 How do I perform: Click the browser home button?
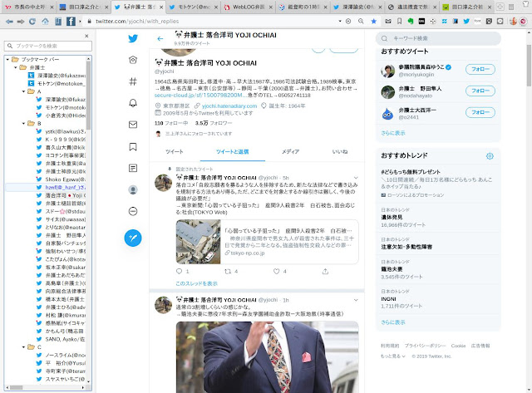(x=45, y=22)
